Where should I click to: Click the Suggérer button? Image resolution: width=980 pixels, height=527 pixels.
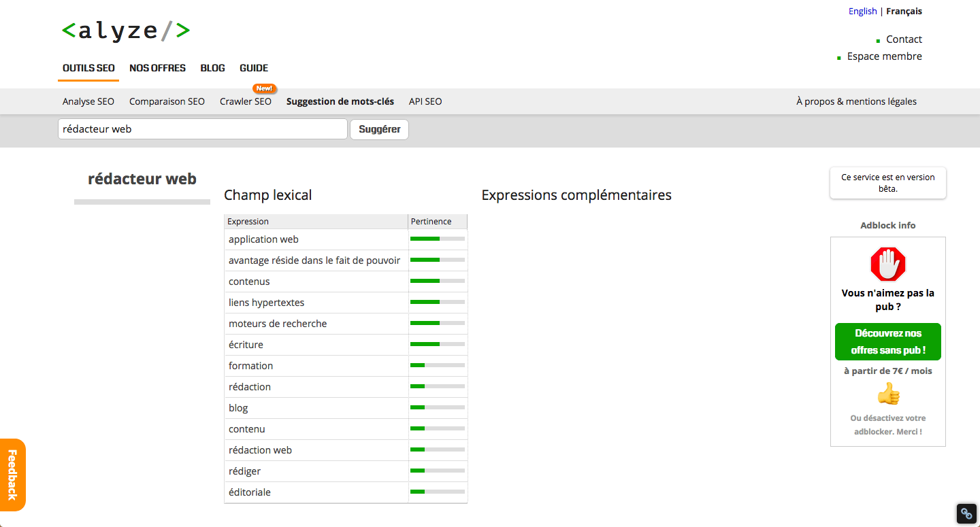pyautogui.click(x=379, y=129)
